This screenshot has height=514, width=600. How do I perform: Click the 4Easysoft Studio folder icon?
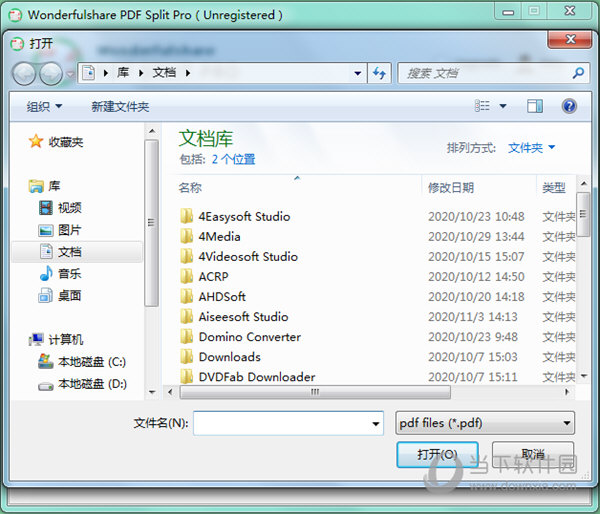186,216
